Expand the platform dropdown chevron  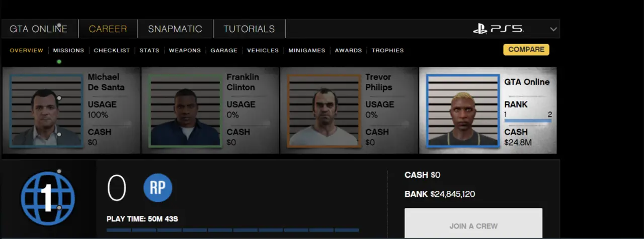(x=553, y=29)
